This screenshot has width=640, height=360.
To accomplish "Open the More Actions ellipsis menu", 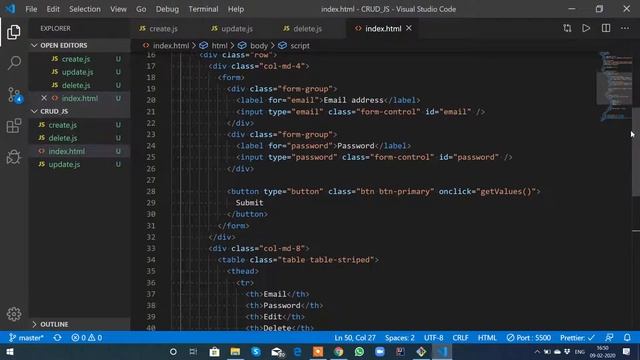I will [x=625, y=28].
